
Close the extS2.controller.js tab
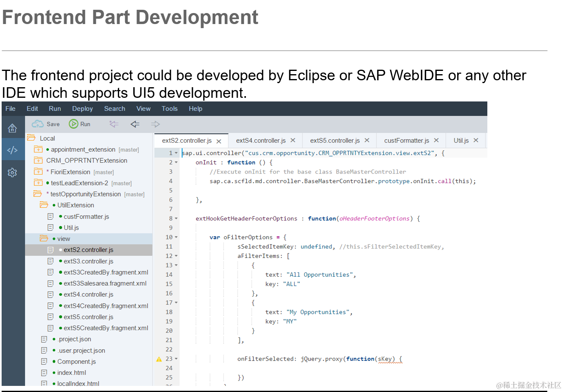coord(219,141)
